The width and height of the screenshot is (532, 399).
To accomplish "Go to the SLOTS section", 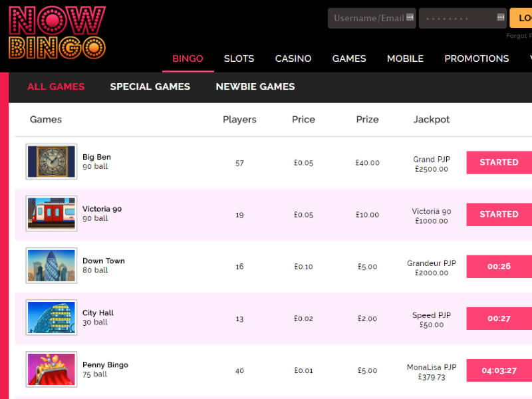I will (x=239, y=59).
